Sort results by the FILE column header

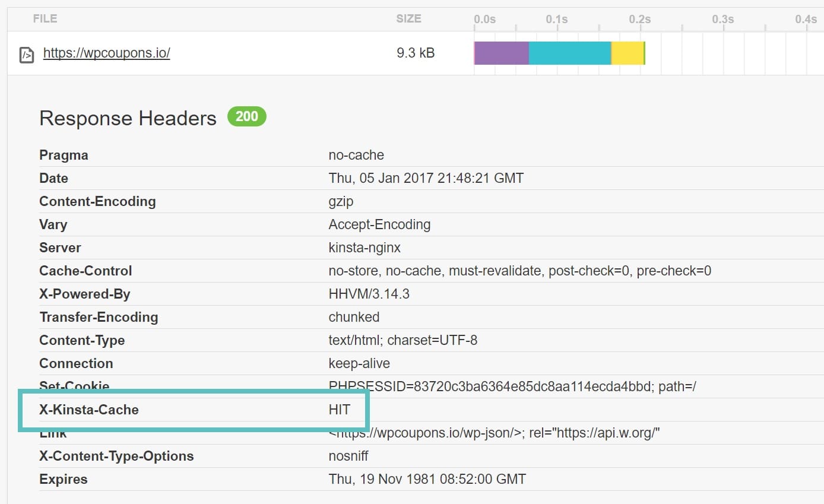point(45,18)
